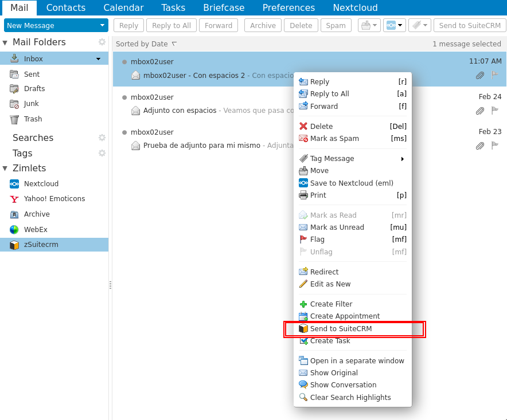Flag the Adjunto con espacios message
The image size is (507, 420).
coord(495,111)
